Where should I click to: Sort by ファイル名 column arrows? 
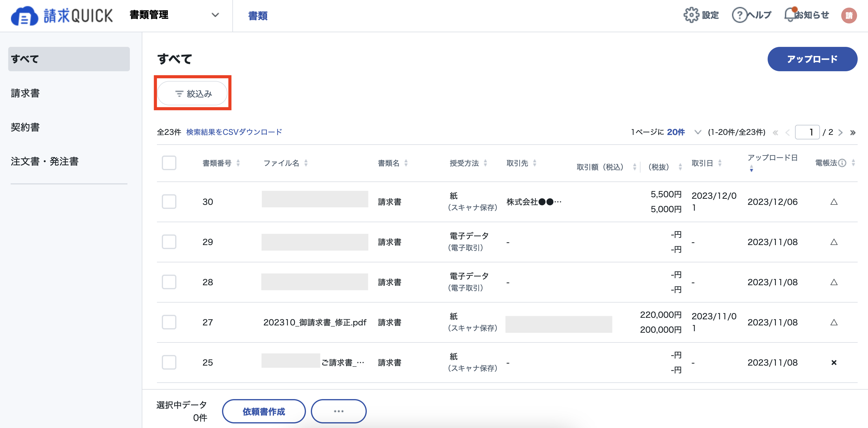pos(306,163)
